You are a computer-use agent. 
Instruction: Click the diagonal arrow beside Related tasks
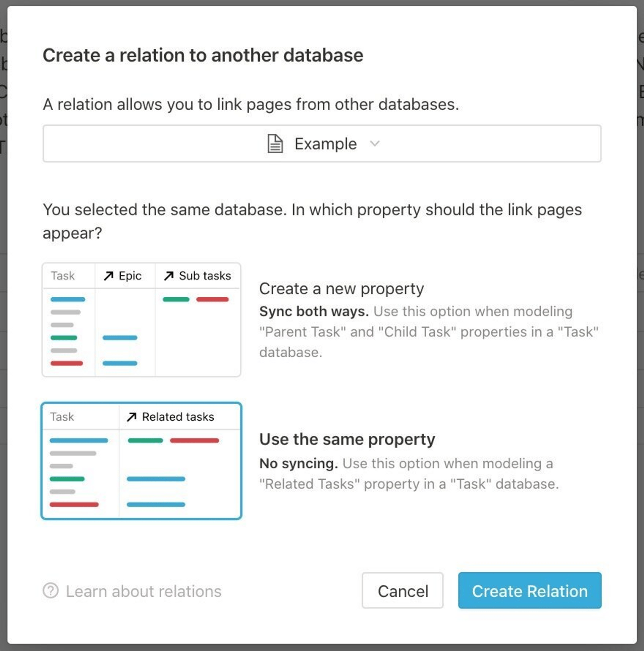131,416
